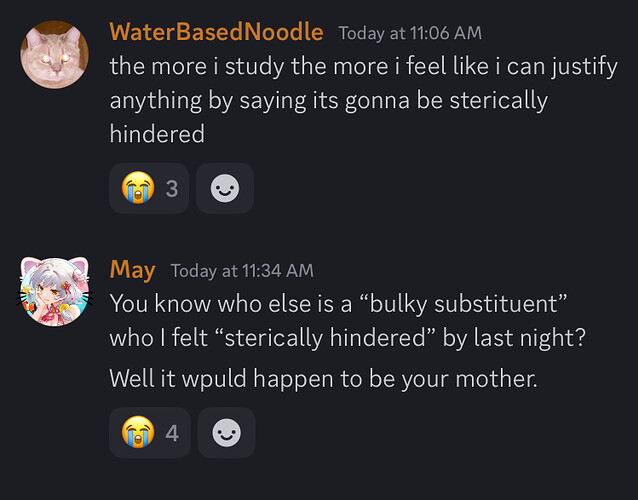Click crying emoji under May's message
This screenshot has height=500, width=638.
(x=135, y=433)
